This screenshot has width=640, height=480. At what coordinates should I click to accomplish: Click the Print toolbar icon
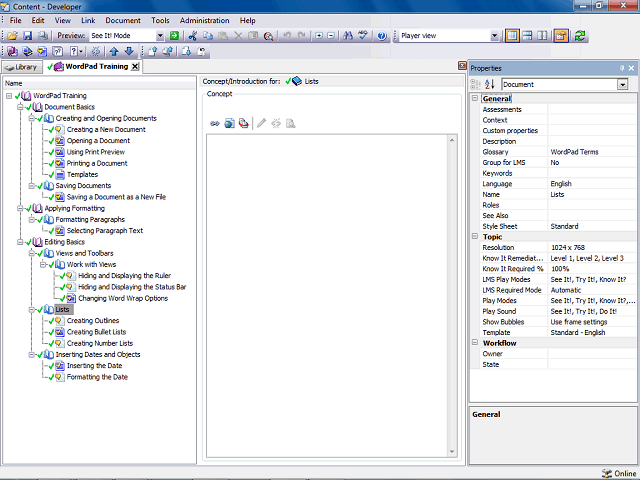(x=42, y=36)
